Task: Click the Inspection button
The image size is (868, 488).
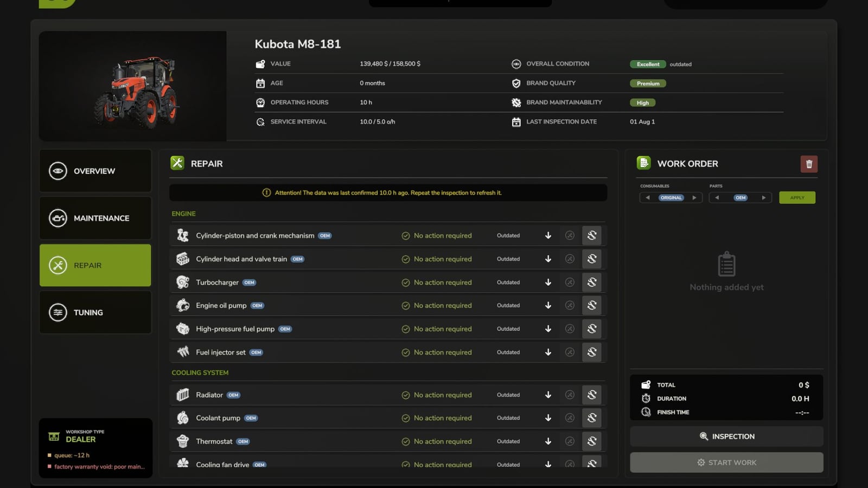Action: click(x=726, y=436)
